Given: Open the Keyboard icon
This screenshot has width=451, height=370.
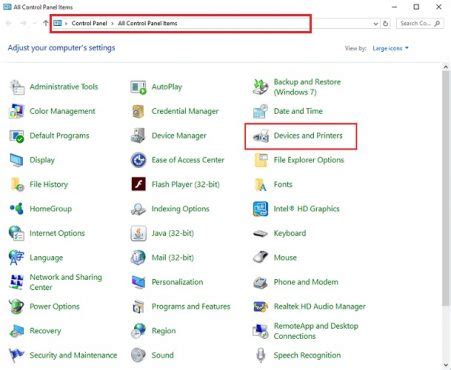Looking at the screenshot, I should pyautogui.click(x=261, y=234).
